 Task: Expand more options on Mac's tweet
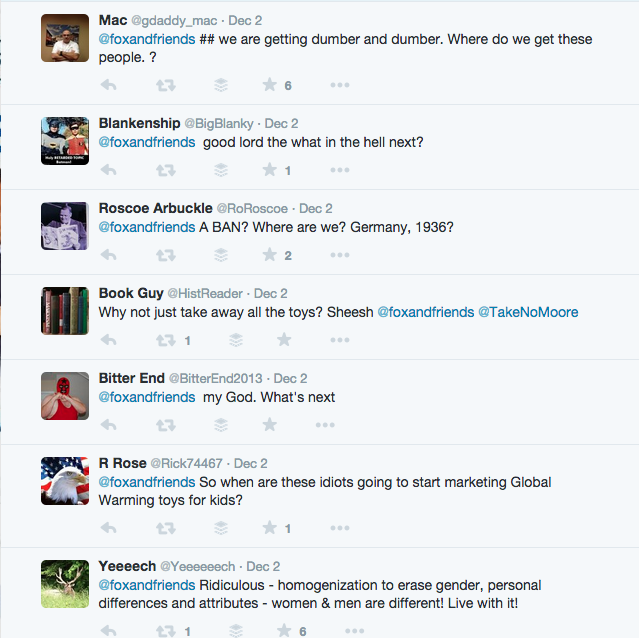[x=340, y=85]
